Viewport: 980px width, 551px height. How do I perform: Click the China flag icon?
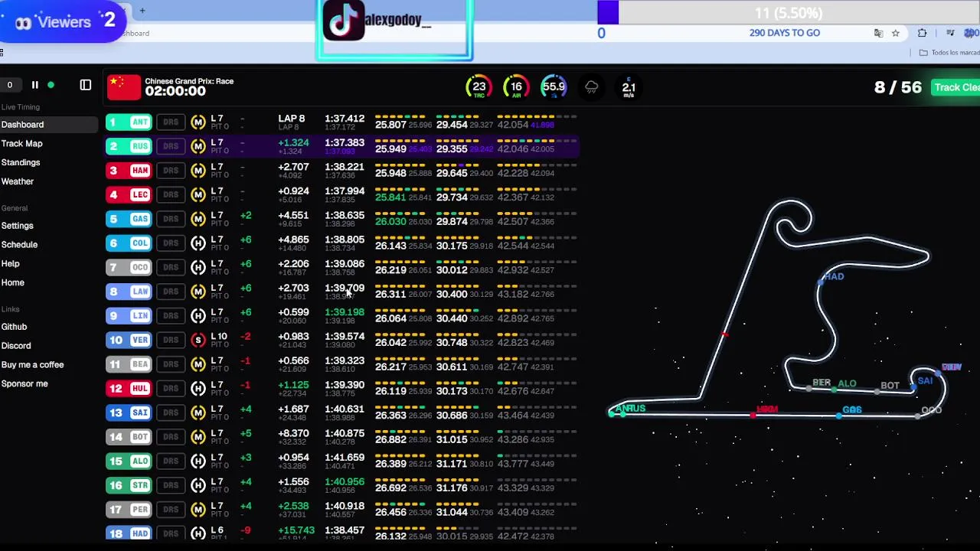click(124, 87)
